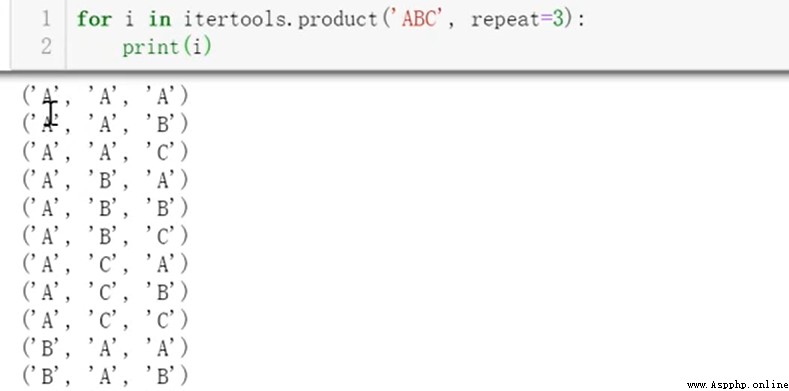Click output row ('B', 'A', 'B')
789x391 pixels.
pos(105,375)
